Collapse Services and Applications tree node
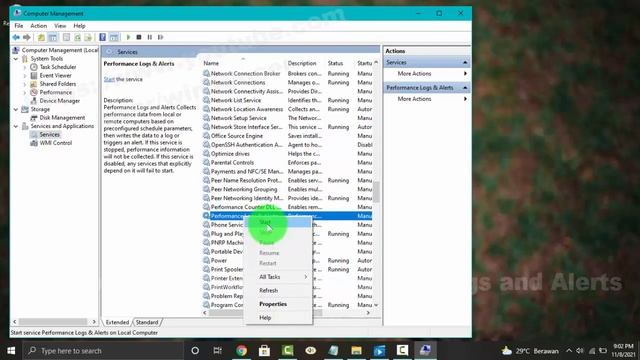This screenshot has width=640, height=360. 16,126
